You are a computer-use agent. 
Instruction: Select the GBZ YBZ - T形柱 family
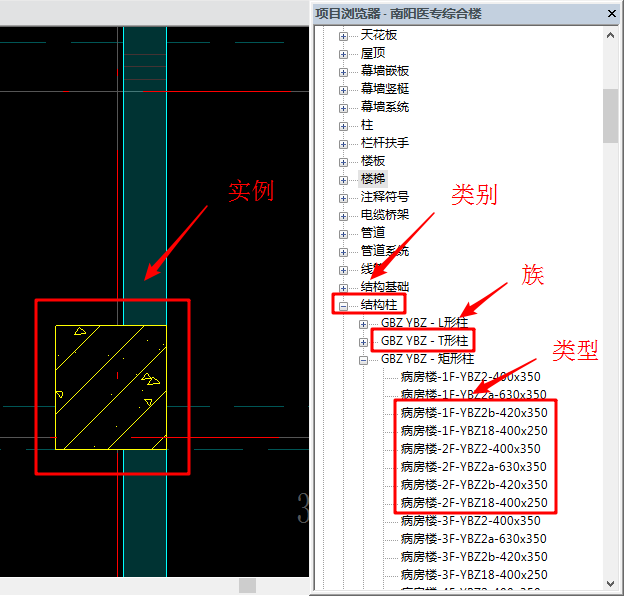point(424,341)
